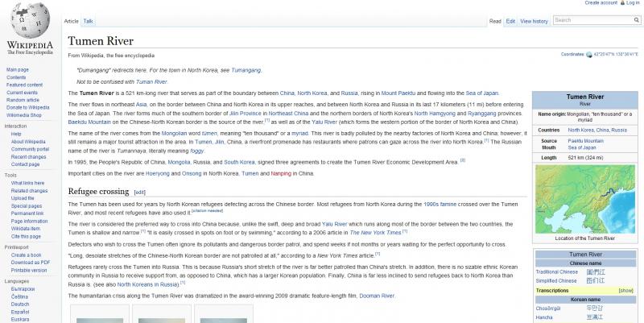This screenshot has height=323, width=644.
Task: Click the Mongolian word link
Action: coord(174,134)
